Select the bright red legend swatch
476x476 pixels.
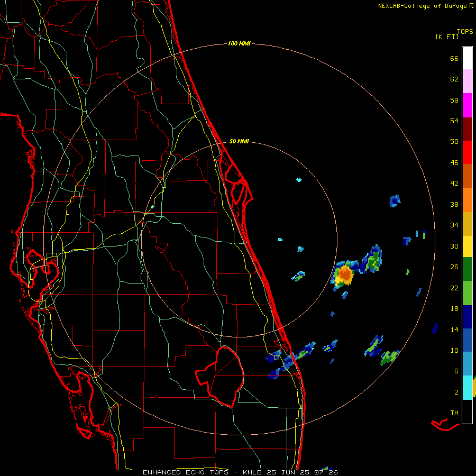point(467,152)
